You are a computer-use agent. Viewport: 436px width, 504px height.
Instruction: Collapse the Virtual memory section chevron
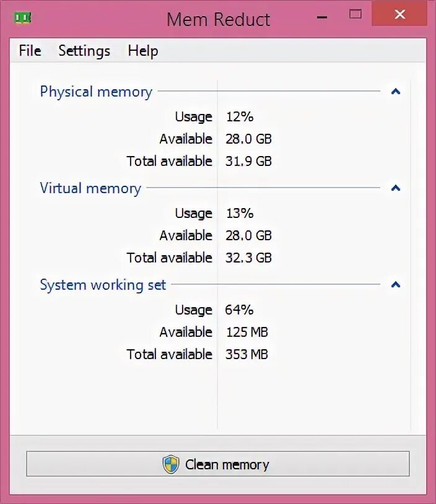tap(396, 188)
